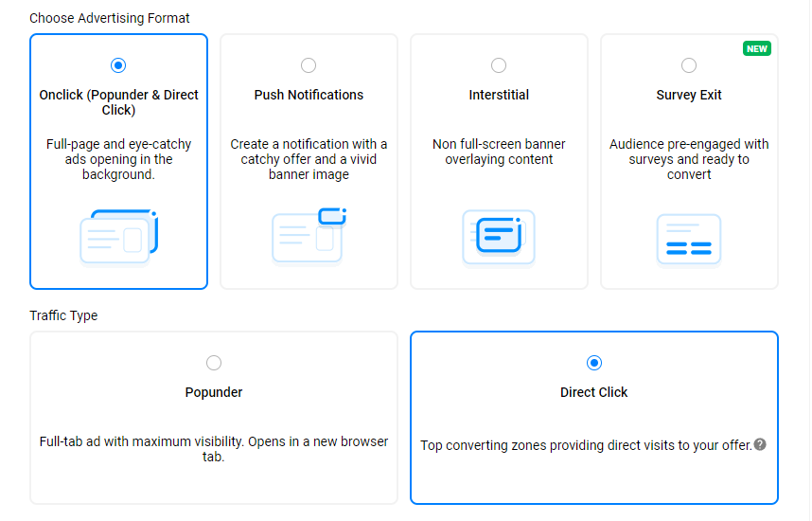The width and height of the screenshot is (812, 521).
Task: Click the Interstitial banner illustration icon
Action: 499,236
